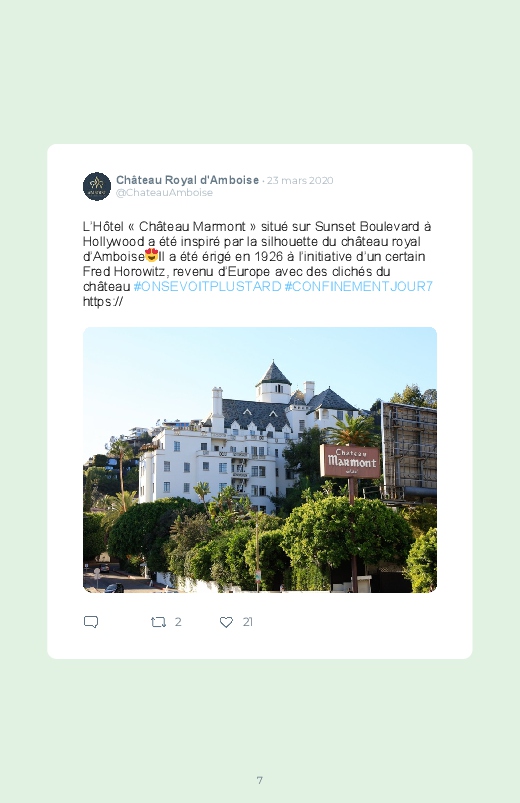Screen dimensions: 520x803
Task: Open the Château Royal d'Amboise display name
Action: point(188,180)
